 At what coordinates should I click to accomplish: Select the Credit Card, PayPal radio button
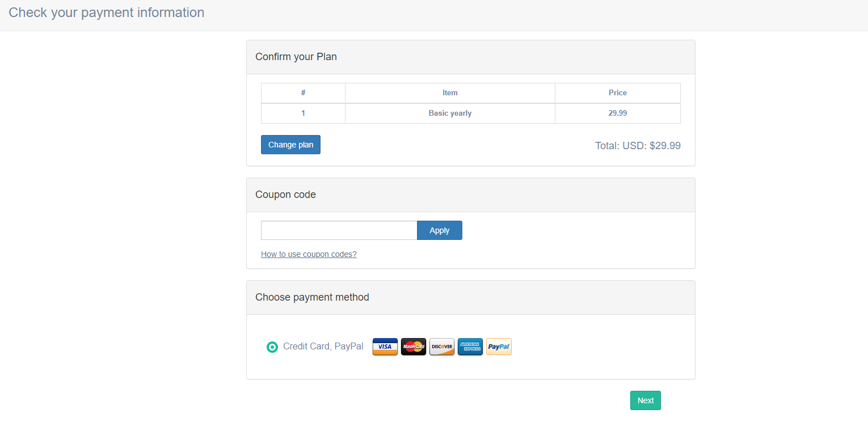pos(272,347)
